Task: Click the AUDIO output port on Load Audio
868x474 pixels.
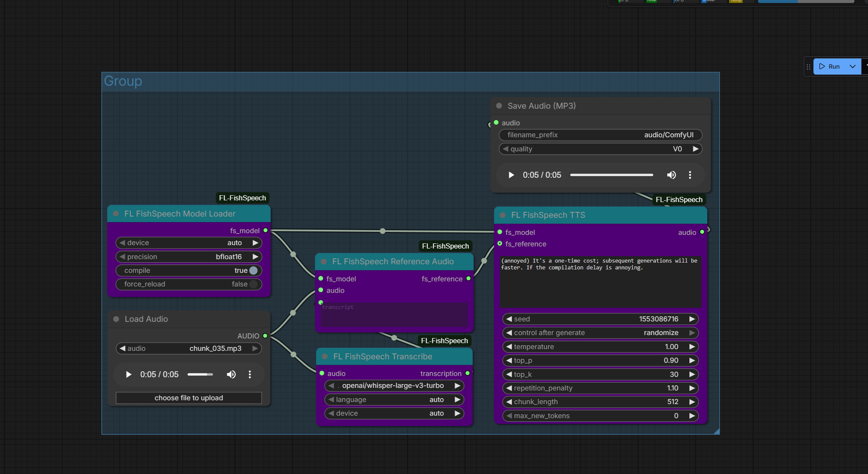Action: [x=265, y=336]
